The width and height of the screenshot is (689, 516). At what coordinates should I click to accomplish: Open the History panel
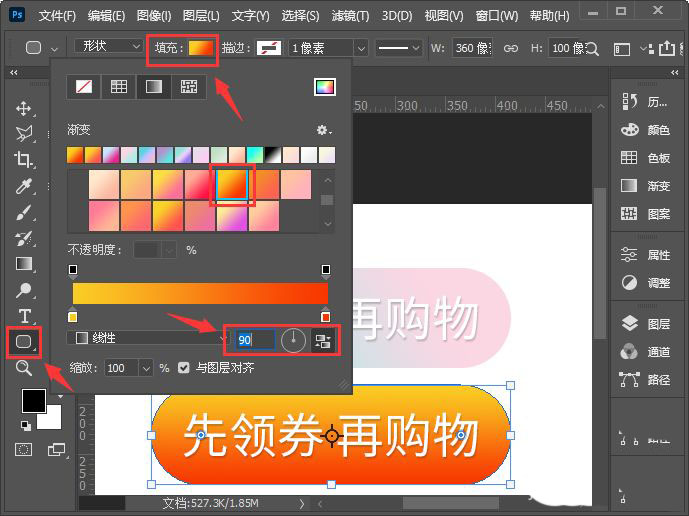point(644,102)
